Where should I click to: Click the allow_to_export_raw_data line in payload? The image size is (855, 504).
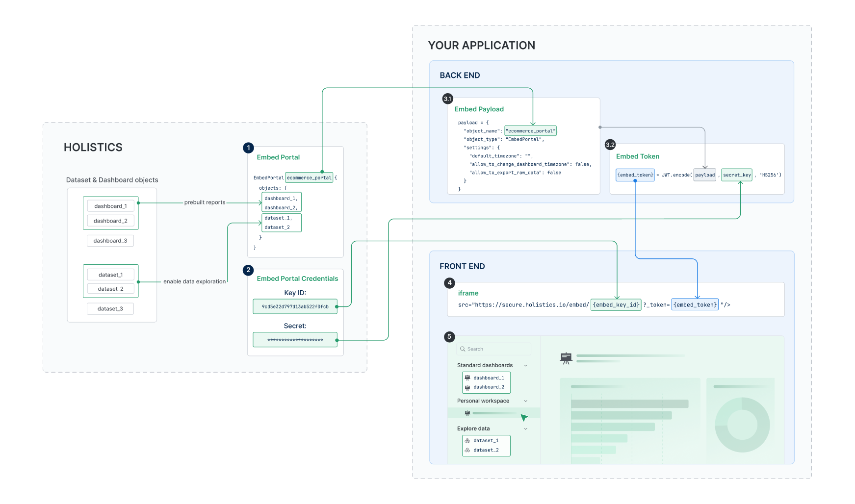pyautogui.click(x=515, y=173)
